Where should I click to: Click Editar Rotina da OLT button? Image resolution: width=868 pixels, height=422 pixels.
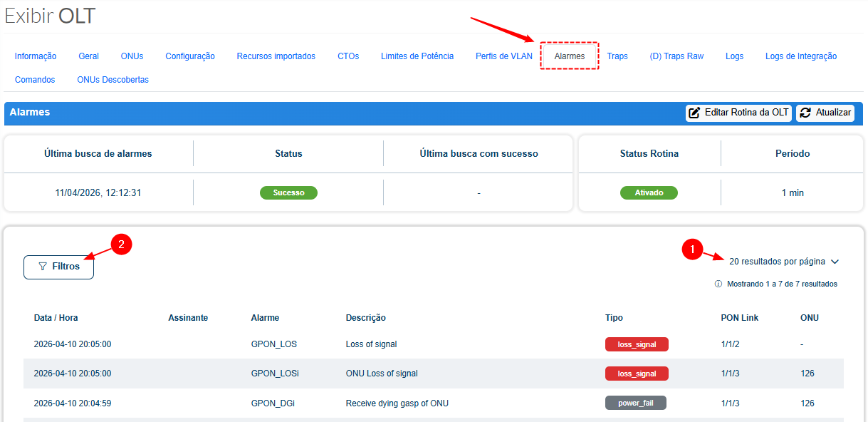[x=738, y=113]
